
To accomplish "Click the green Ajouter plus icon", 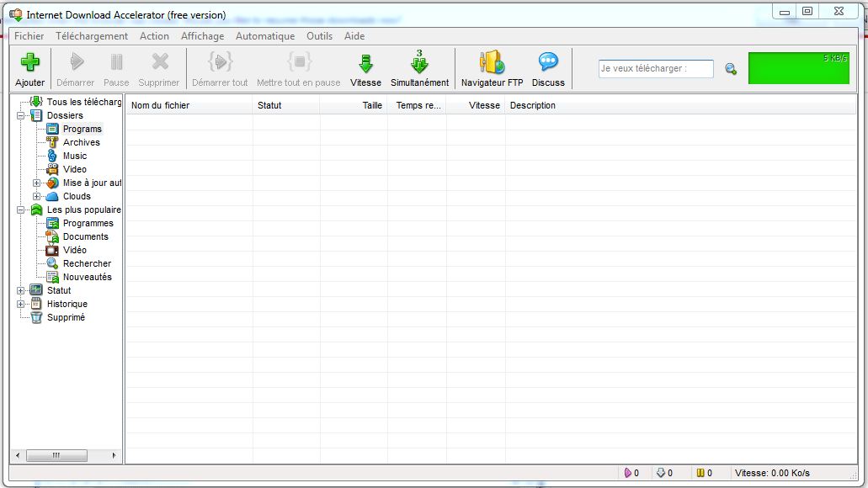I will pos(30,62).
